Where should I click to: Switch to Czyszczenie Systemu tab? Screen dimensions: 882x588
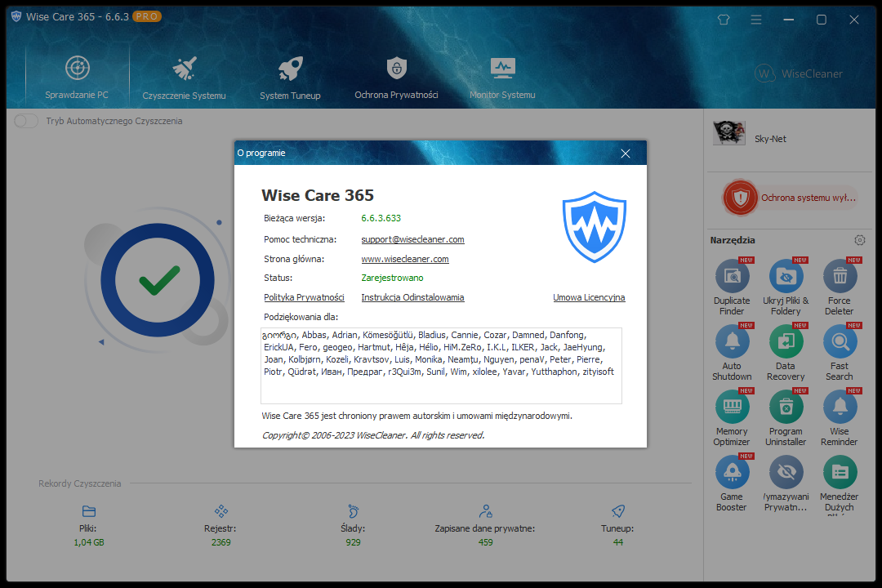point(184,77)
